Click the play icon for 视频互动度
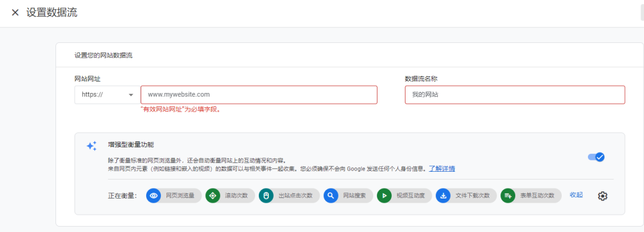 click(385, 196)
